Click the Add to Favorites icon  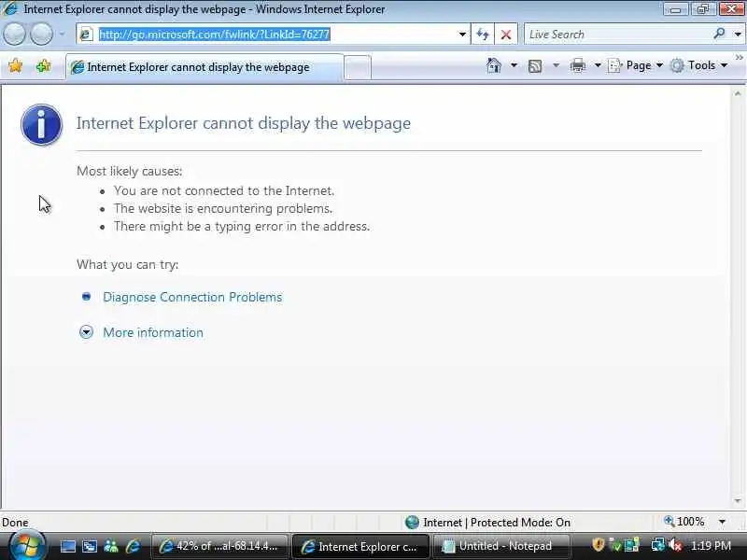click(x=43, y=65)
